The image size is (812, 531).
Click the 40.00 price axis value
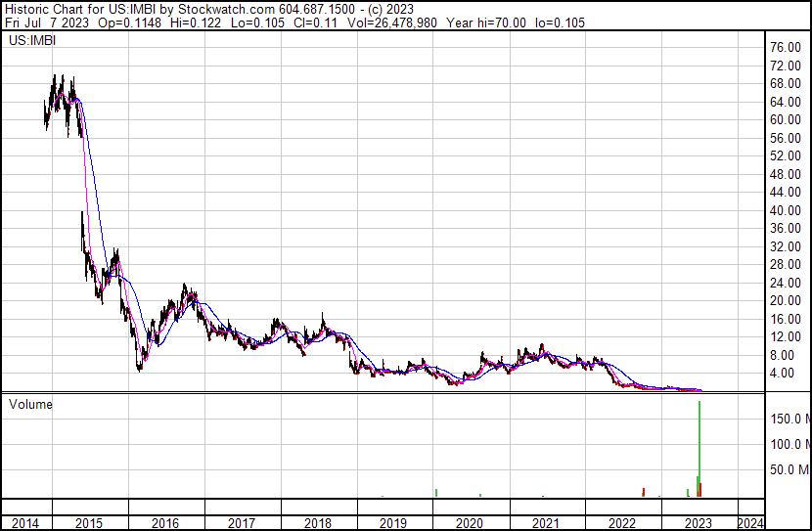tap(786, 210)
